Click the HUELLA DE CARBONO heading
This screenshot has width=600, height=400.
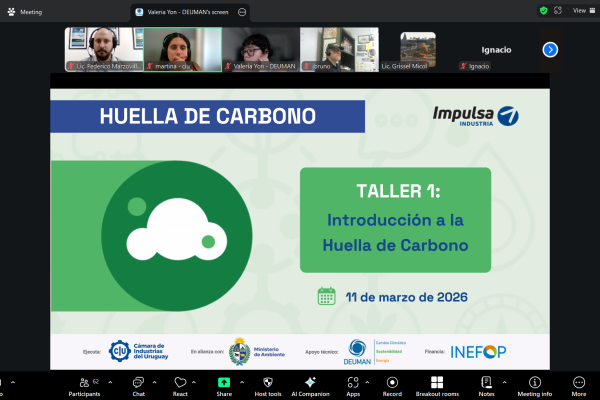point(207,116)
